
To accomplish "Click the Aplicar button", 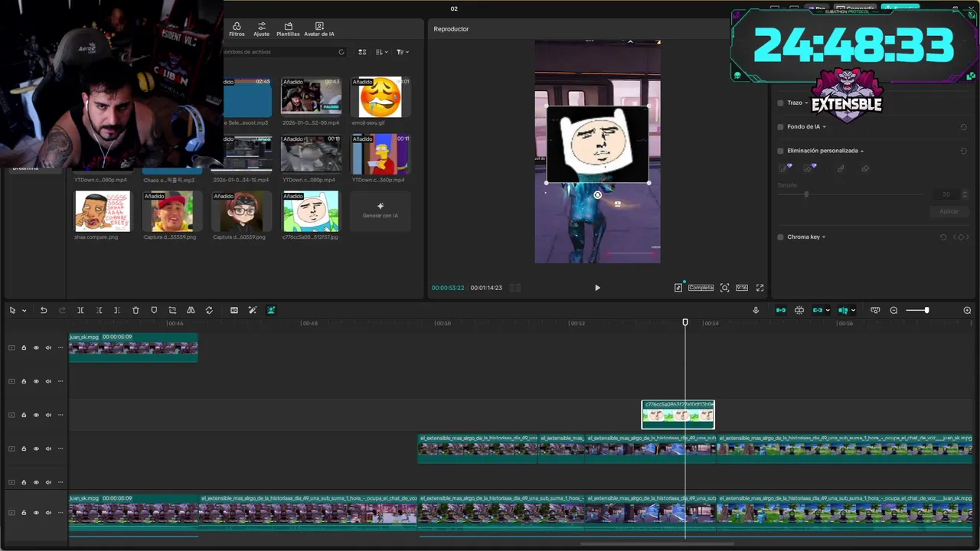I will click(949, 211).
